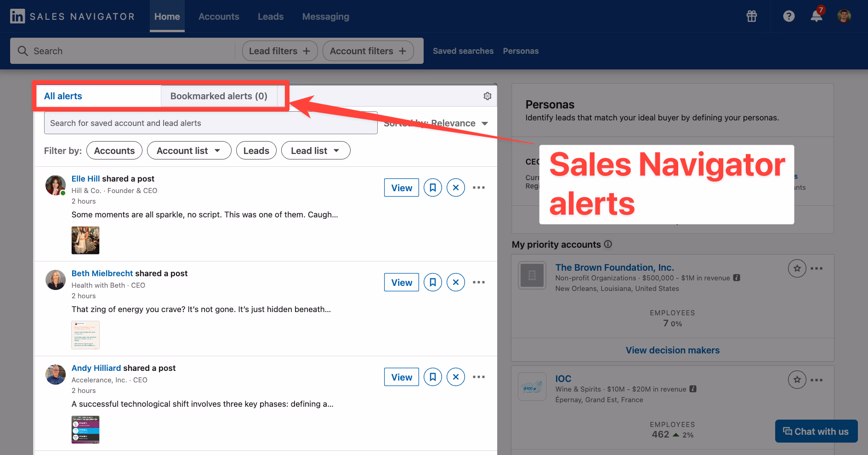Open Andy Hilliard's post image thumbnail
The width and height of the screenshot is (868, 455).
[85, 430]
